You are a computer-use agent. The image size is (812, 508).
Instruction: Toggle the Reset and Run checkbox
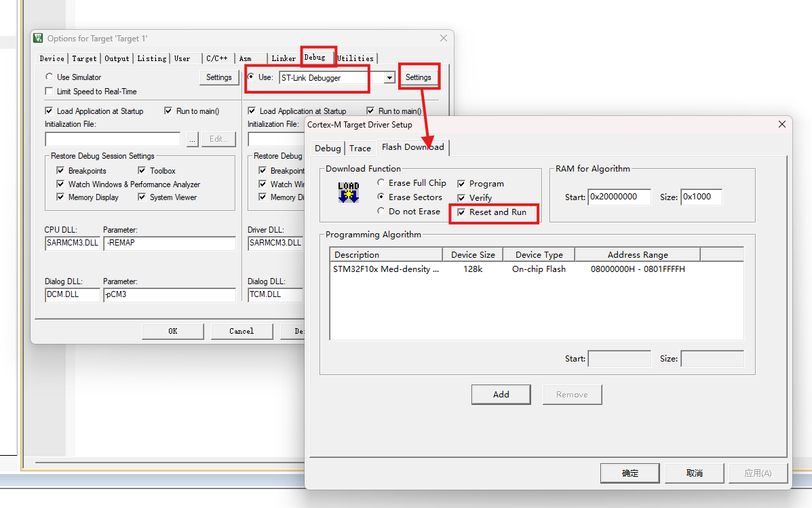[462, 212]
